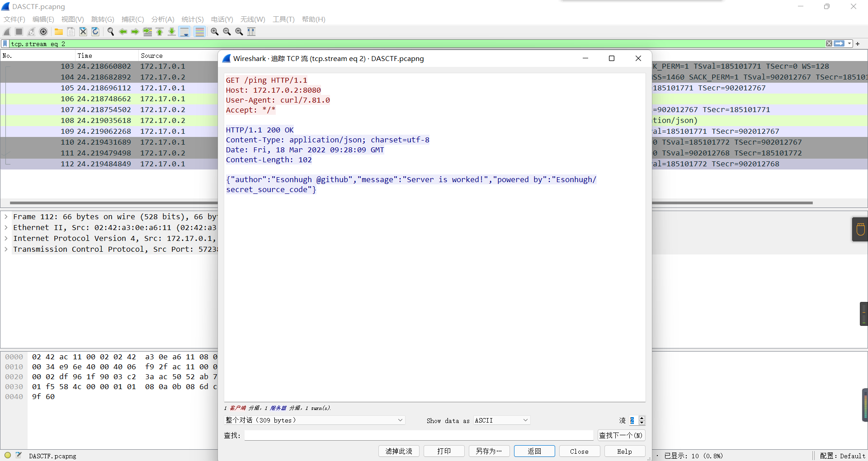
Task: Close this capture file with the X page icon
Action: point(83,32)
